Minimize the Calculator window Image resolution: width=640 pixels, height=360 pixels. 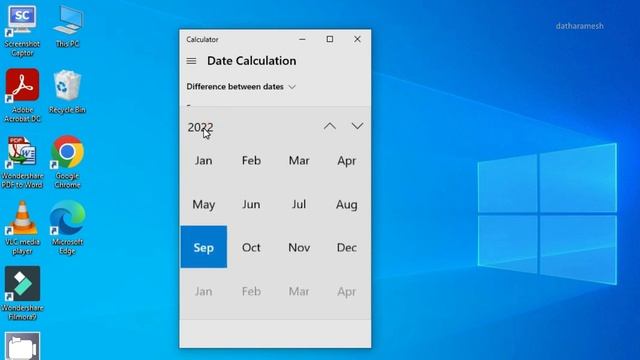tap(302, 39)
